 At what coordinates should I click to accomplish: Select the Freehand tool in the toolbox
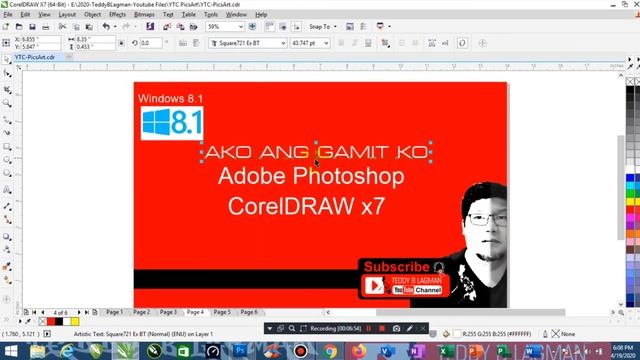click(x=7, y=120)
